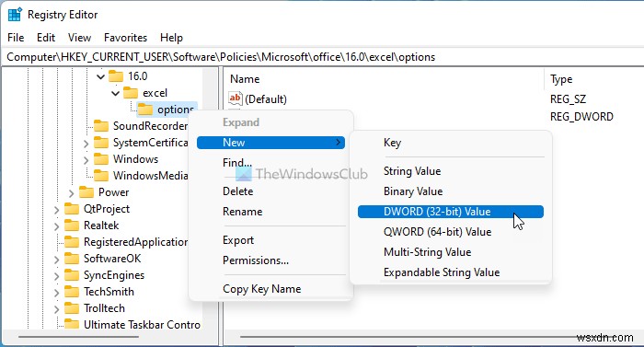Choose Permissions... in the context menu
Image resolution: width=644 pixels, height=347 pixels.
point(270,260)
